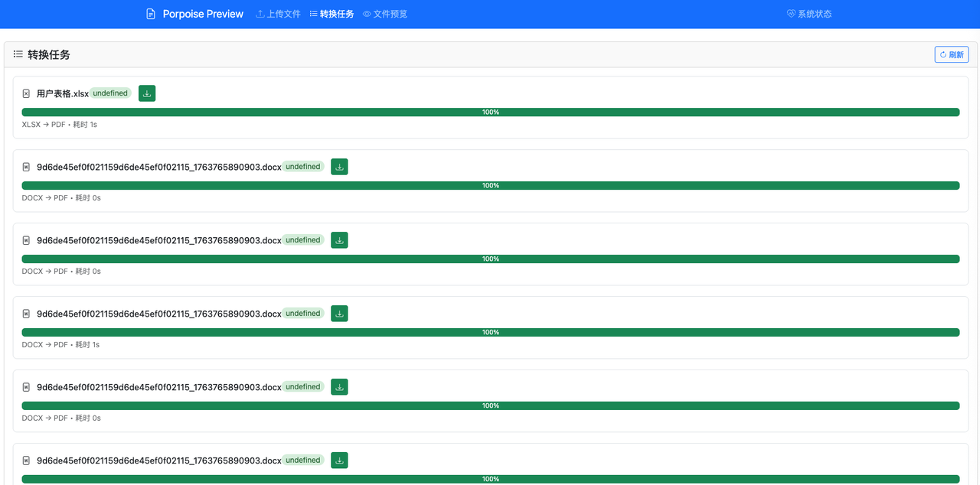Select the docx file name in the third task card
Image resolution: width=980 pixels, height=485 pixels.
tap(159, 240)
